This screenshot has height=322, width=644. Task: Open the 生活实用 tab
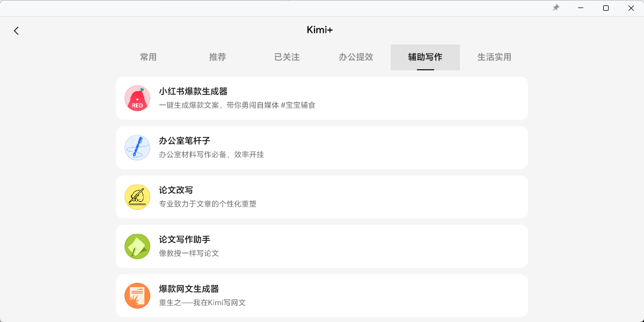[494, 57]
